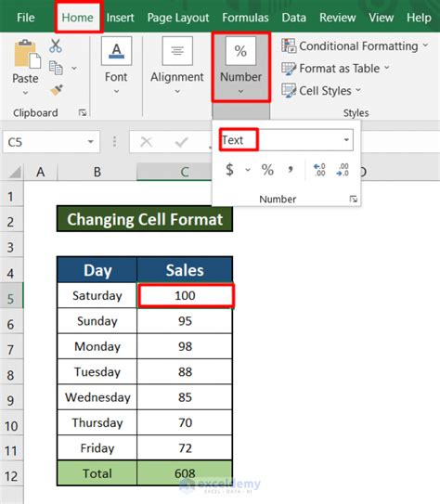
Task: Open Clipboard pane dialog launcher
Action: pyautogui.click(x=83, y=113)
